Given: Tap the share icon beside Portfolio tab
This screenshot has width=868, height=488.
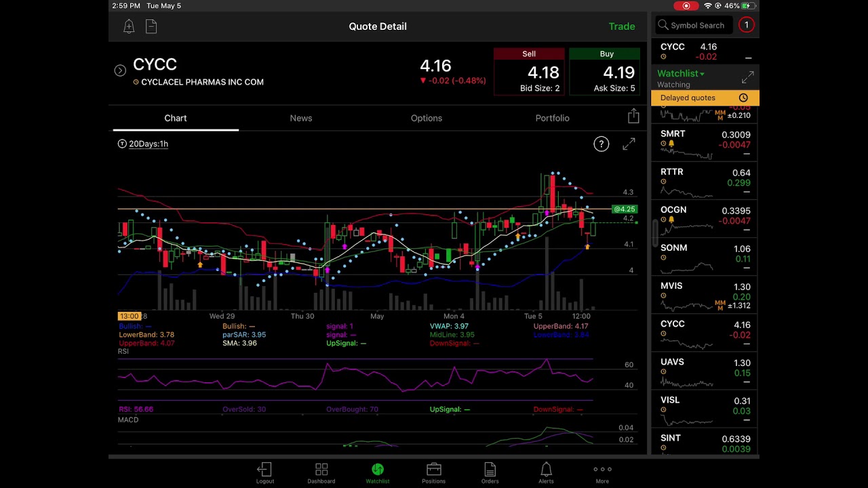Looking at the screenshot, I should point(633,117).
